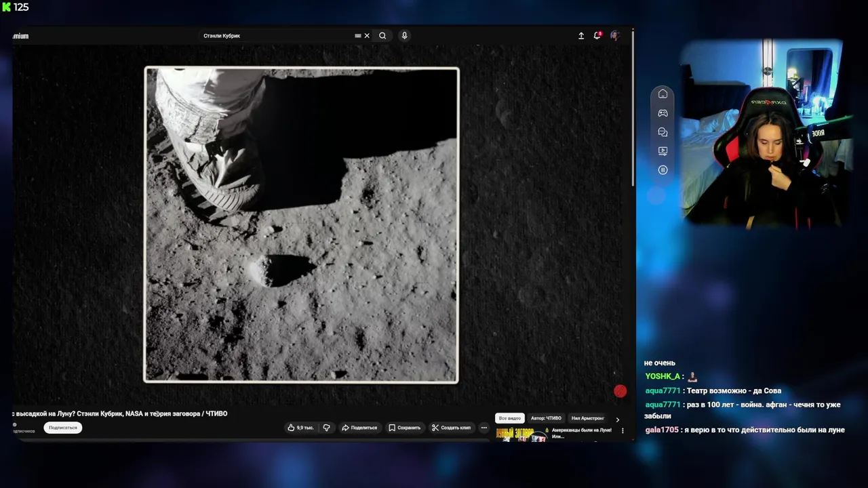This screenshot has height=488, width=868.
Task: Select the 'Нил Армстронг' filter chip
Action: 587,418
